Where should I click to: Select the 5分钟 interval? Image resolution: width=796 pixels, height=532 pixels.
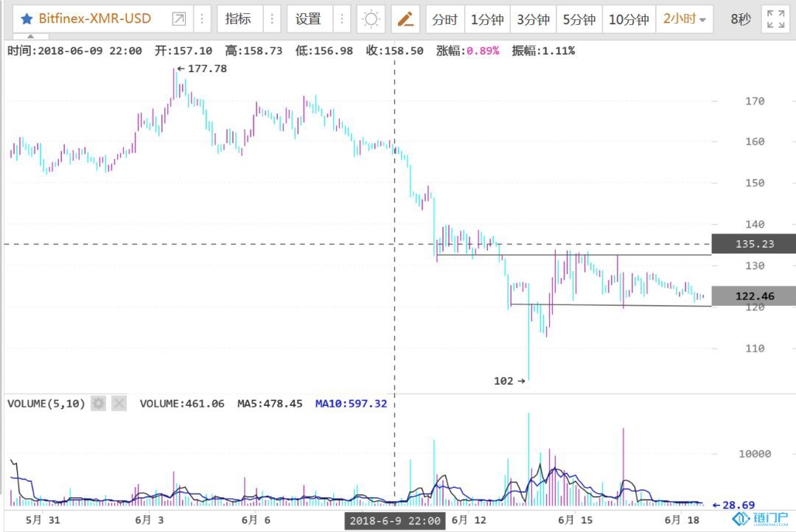coord(579,19)
